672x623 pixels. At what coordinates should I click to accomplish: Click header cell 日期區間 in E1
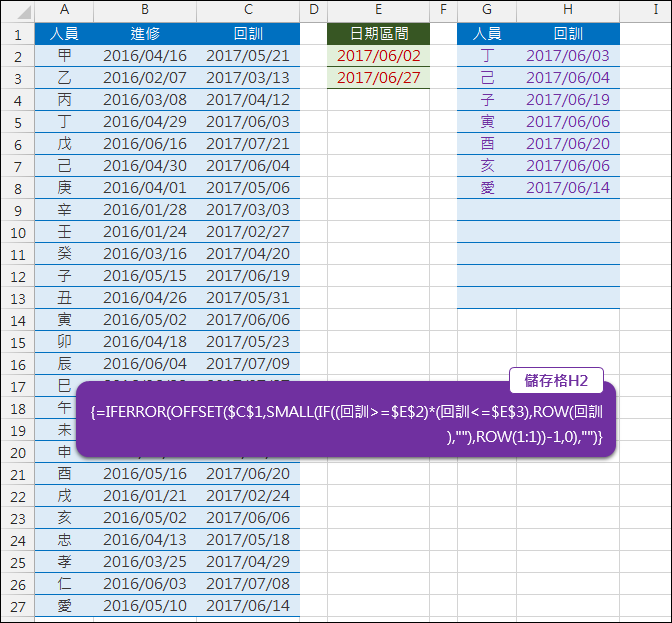(378, 34)
